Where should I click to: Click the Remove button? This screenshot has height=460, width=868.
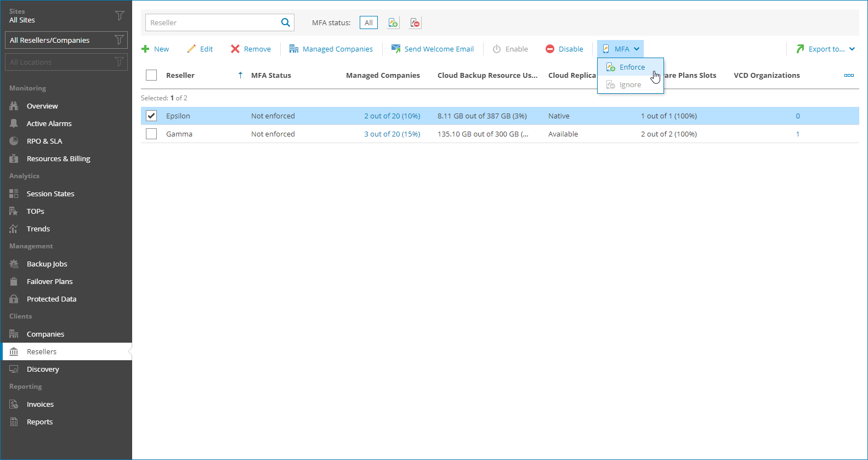pyautogui.click(x=251, y=49)
